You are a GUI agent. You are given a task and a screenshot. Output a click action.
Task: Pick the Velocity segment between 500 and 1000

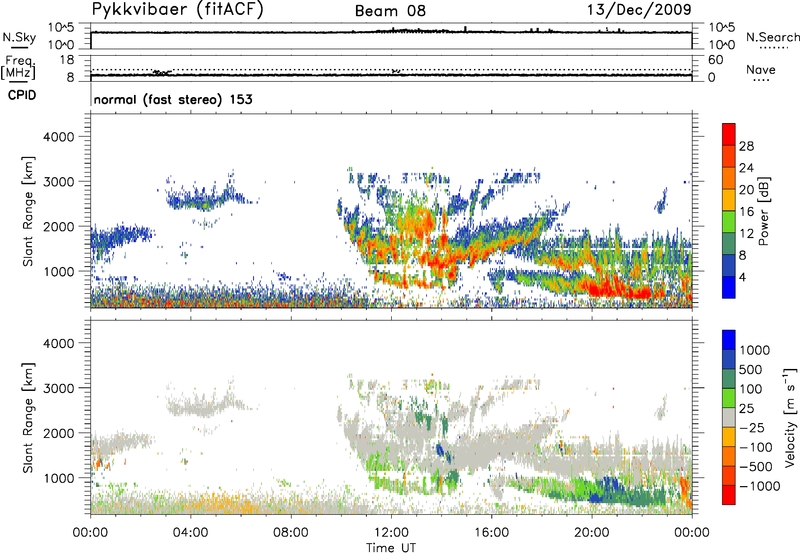click(x=729, y=359)
